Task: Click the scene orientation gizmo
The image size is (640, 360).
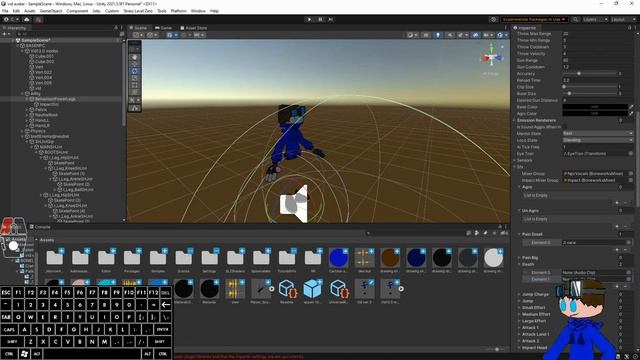Action: pyautogui.click(x=491, y=58)
